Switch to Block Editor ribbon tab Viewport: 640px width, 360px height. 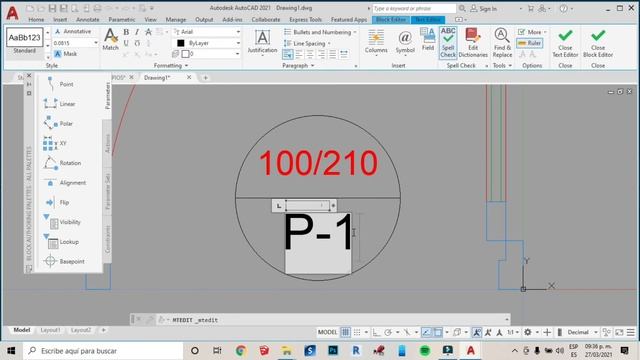[391, 20]
